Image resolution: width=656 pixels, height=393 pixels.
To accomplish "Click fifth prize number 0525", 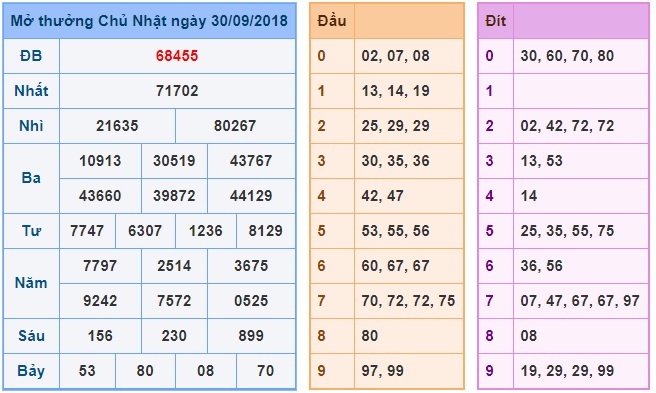I will [x=251, y=301].
